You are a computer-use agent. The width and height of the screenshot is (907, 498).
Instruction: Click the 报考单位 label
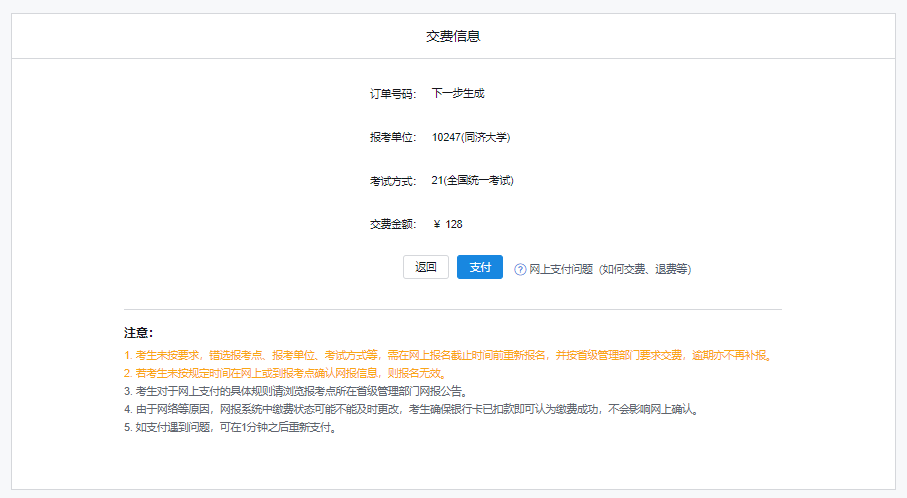392,138
